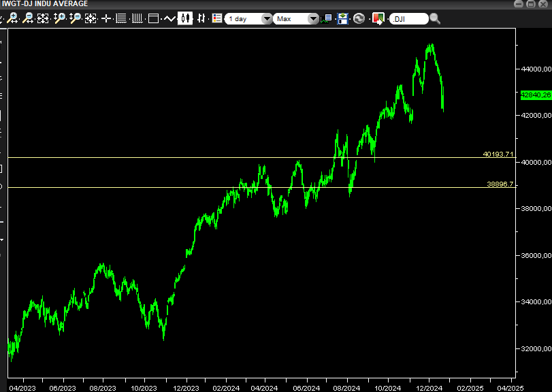Toggle vertical grid lines
This screenshot has width=552, height=392.
point(137,18)
